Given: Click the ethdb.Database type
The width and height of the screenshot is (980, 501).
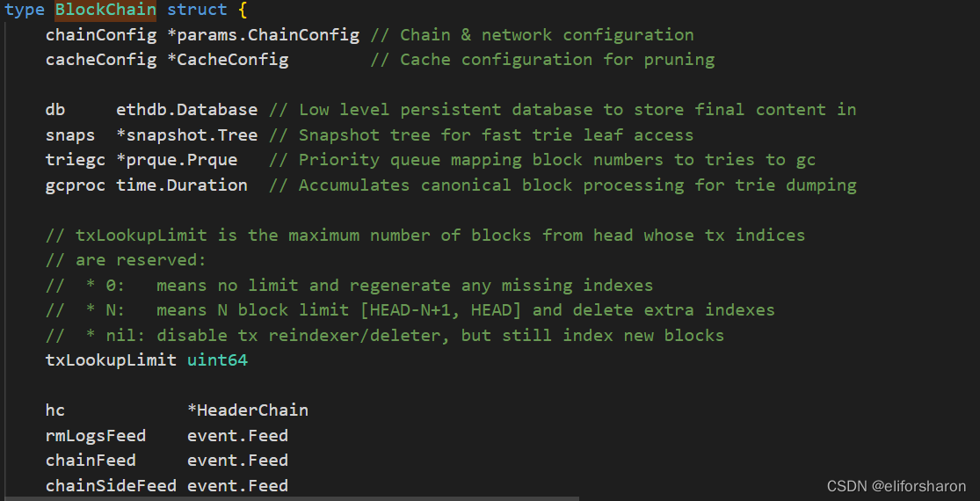Looking at the screenshot, I should (x=187, y=110).
